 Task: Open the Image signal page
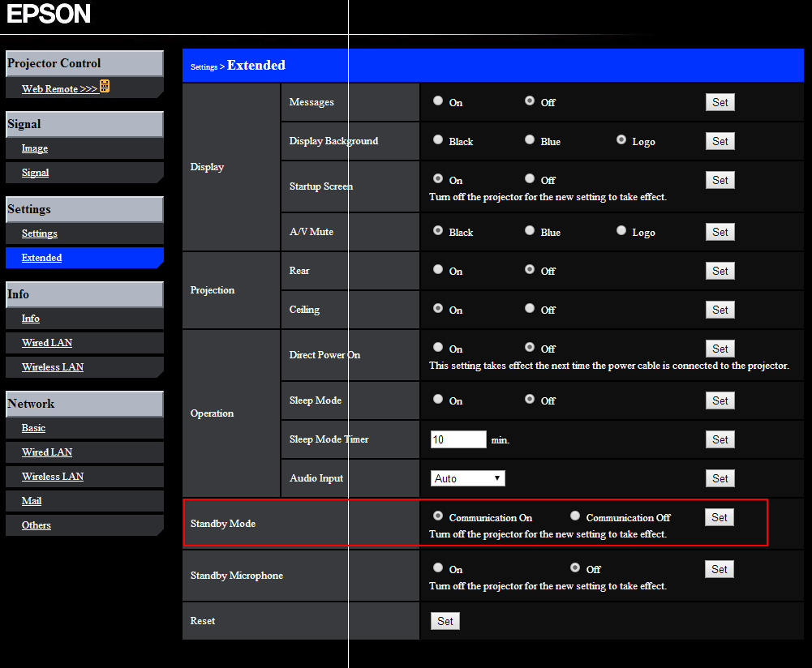click(x=35, y=148)
